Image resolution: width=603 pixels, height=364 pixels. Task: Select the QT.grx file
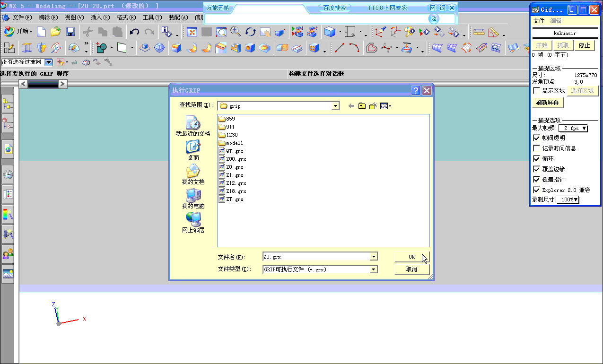231,151
